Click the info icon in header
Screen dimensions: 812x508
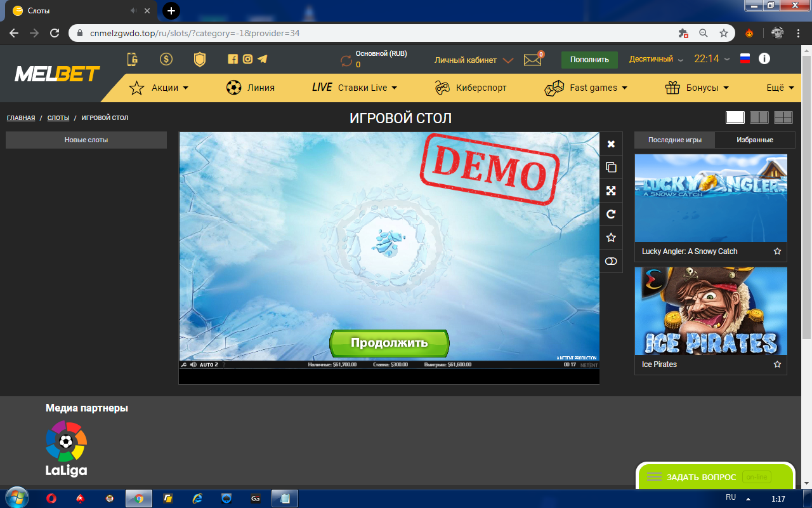(x=764, y=58)
